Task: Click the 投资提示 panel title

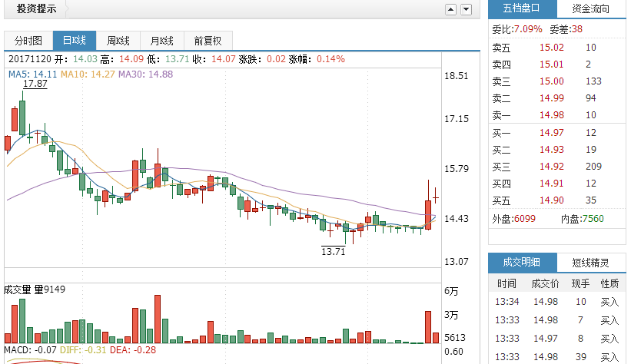Action: [37, 8]
